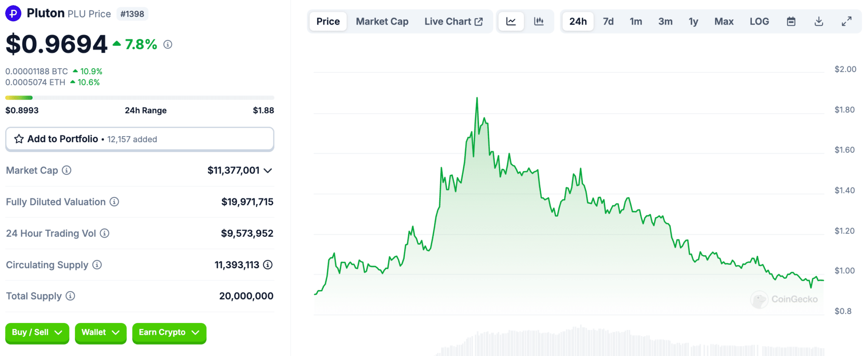The height and width of the screenshot is (356, 868).
Task: Click the chart peak near $1.88
Action: pos(477,98)
